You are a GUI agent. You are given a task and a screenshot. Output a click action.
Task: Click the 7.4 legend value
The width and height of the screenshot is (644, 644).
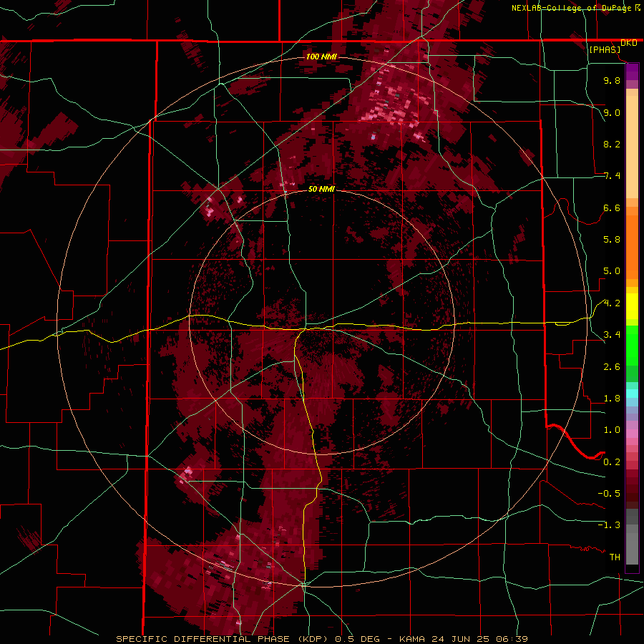(x=612, y=176)
